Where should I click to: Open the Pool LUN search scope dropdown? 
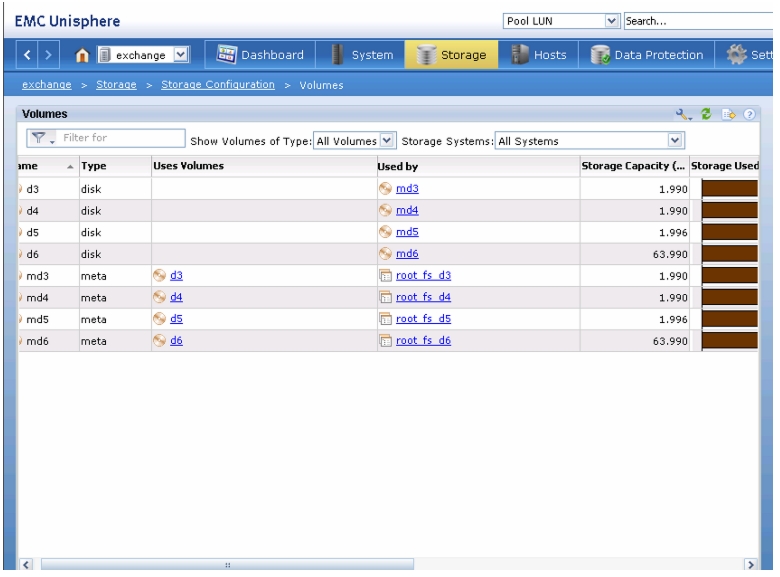pyautogui.click(x=561, y=21)
